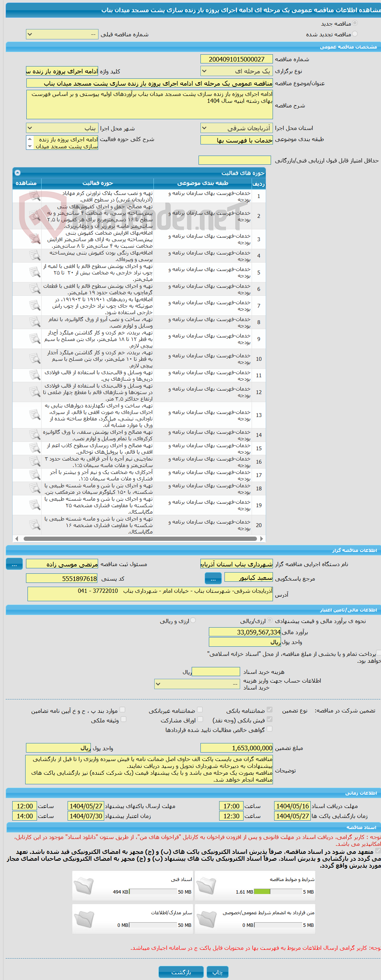Click the مشاهده column header

(x=26, y=183)
